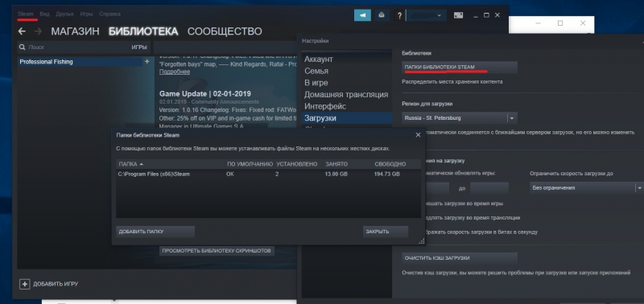The height and width of the screenshot is (304, 644).
Task: Click the auto-update end time field after до
Action: [x=489, y=188]
